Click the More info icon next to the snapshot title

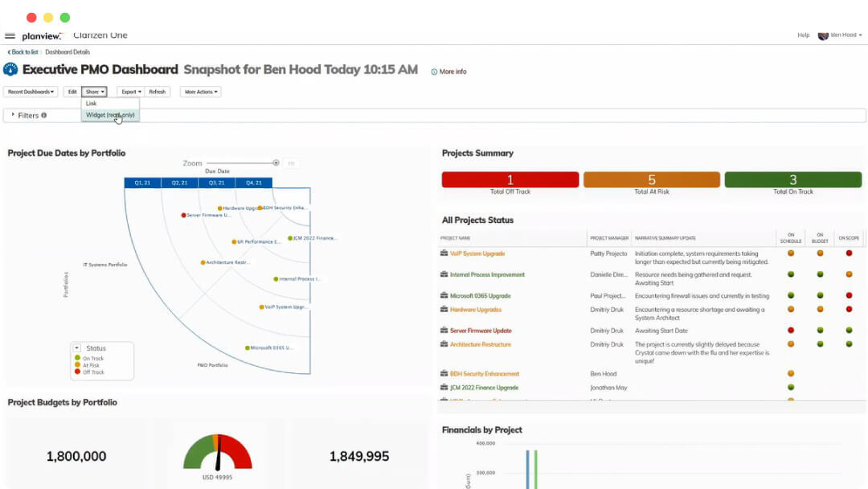435,72
